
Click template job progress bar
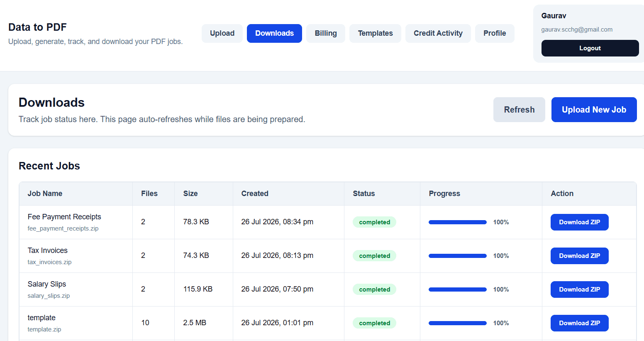458,323
